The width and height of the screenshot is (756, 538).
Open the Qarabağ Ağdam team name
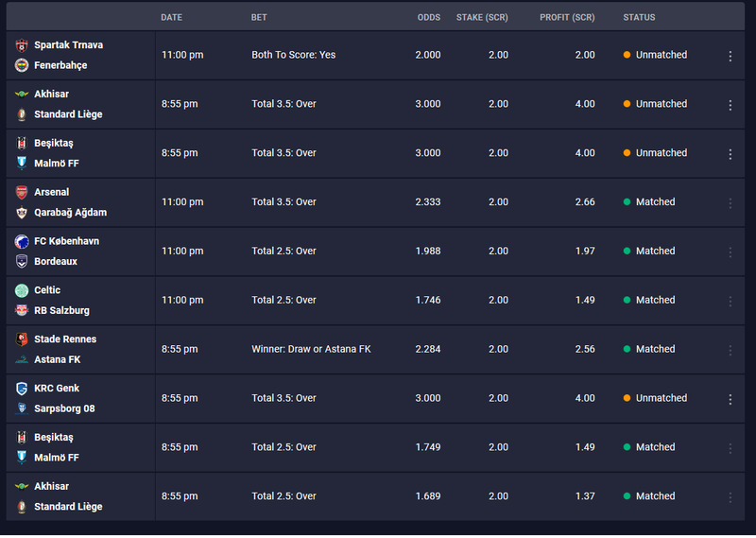tap(70, 213)
